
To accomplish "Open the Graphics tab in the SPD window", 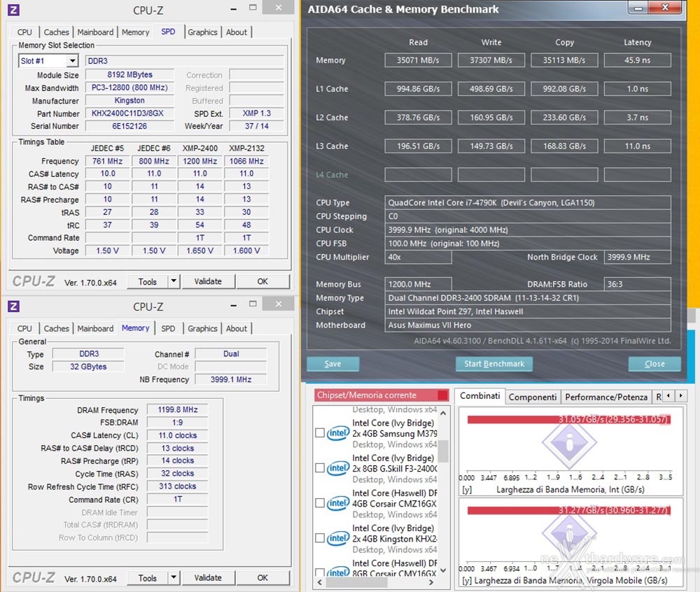I will (x=202, y=32).
